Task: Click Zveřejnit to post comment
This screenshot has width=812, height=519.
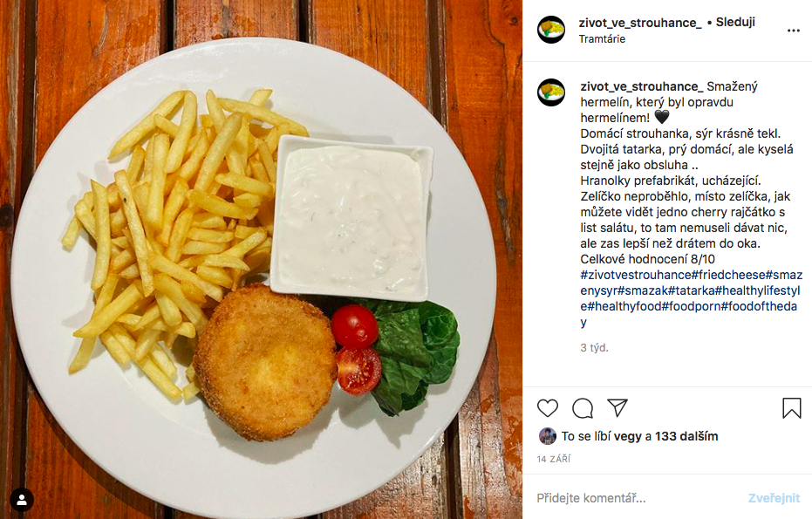Action: (774, 498)
